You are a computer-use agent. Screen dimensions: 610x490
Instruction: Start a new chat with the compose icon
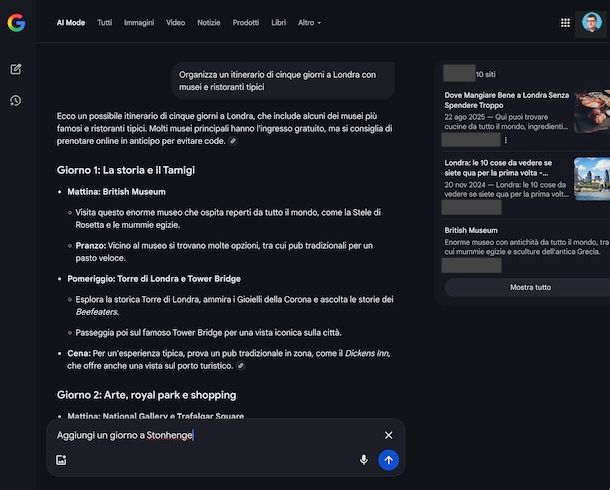(16, 69)
